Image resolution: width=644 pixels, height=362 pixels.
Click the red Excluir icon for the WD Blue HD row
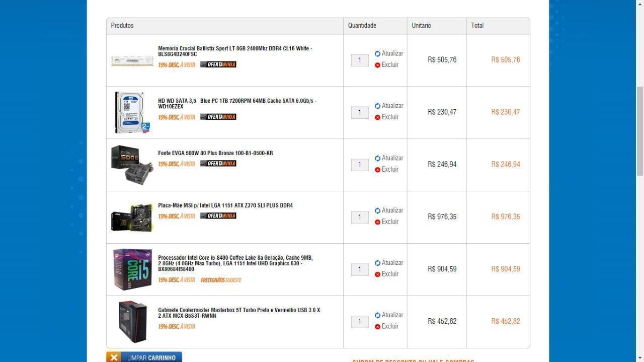377,117
